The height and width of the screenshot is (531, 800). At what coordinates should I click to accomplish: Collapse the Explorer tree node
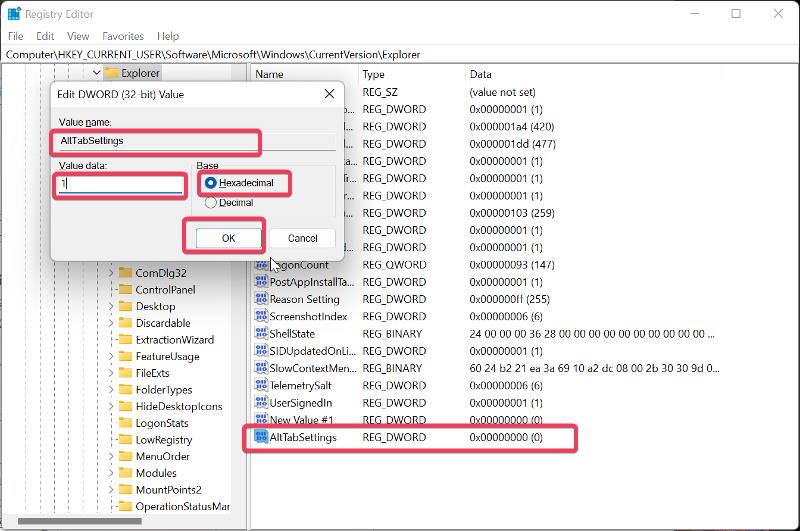pos(96,73)
